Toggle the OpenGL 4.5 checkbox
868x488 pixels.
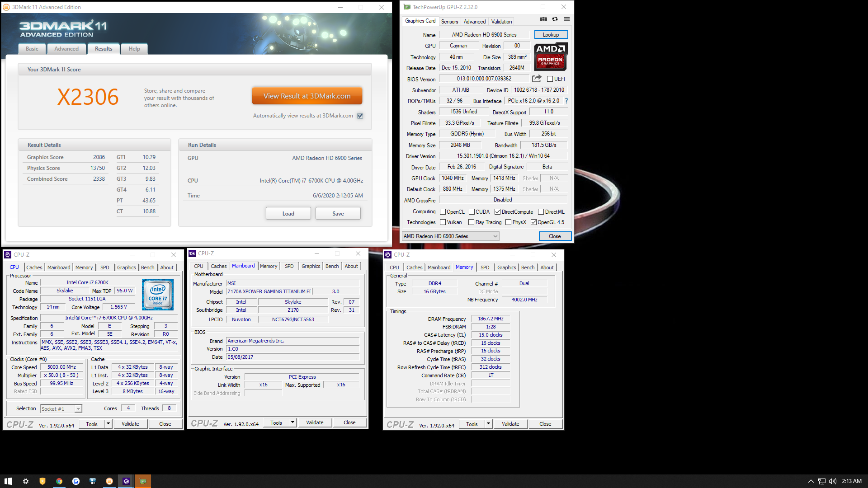533,222
